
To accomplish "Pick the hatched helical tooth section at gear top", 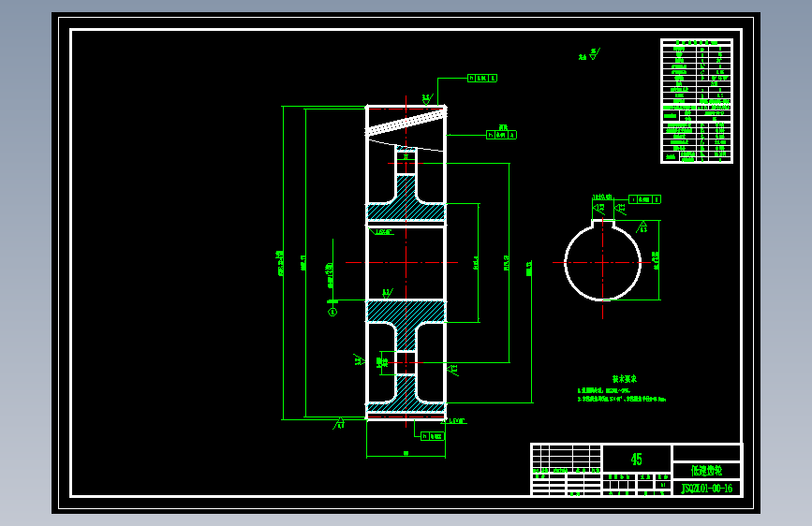I will click(x=406, y=123).
